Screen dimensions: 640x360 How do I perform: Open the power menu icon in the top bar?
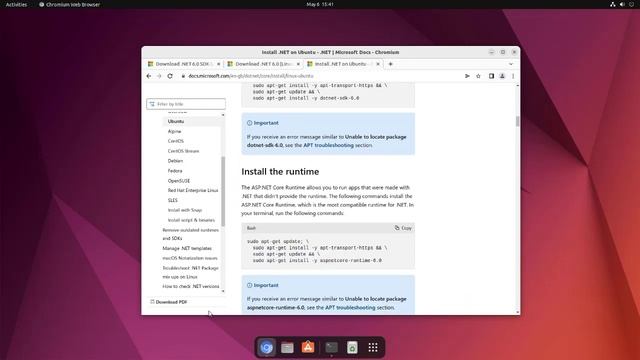[x=631, y=4]
